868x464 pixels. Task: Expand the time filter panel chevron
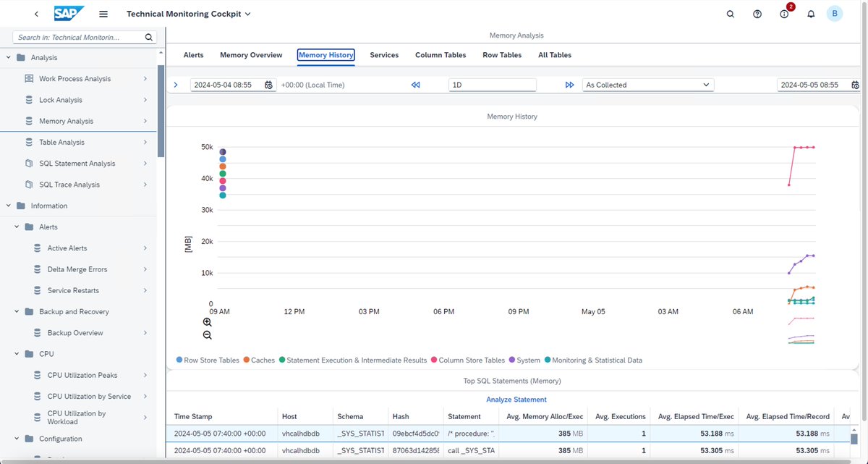176,85
